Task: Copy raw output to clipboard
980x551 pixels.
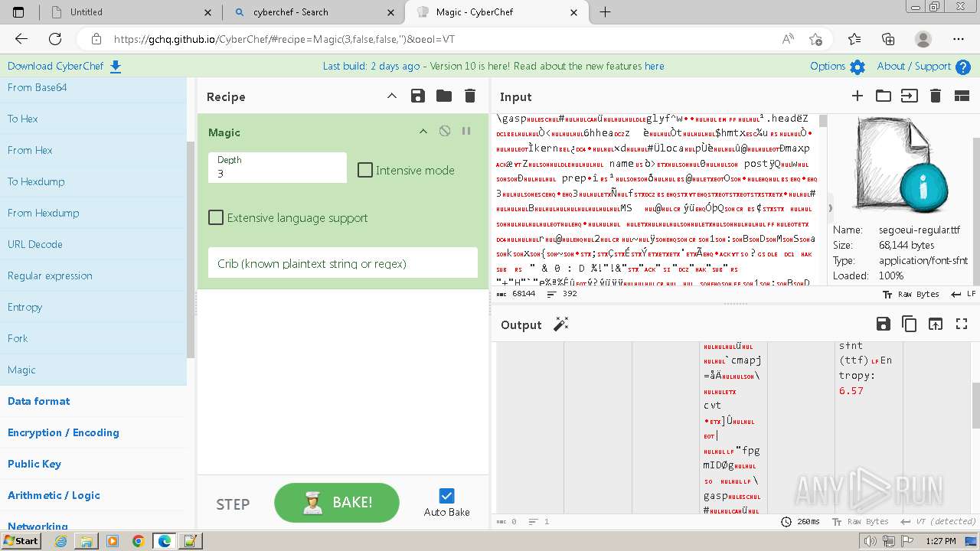Action: (x=910, y=324)
